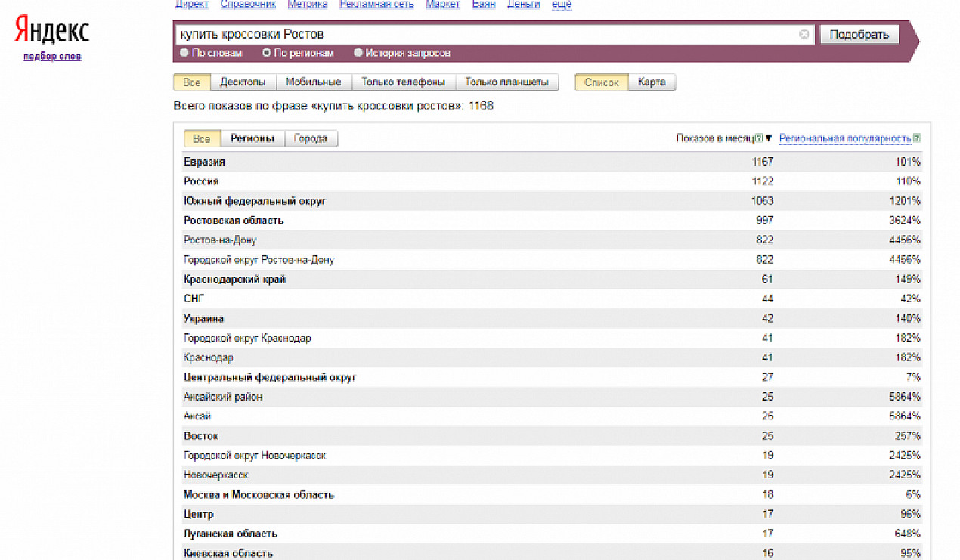Screen dimensions: 960x560
Task: Click the Киевская область row label
Action: tap(228, 555)
